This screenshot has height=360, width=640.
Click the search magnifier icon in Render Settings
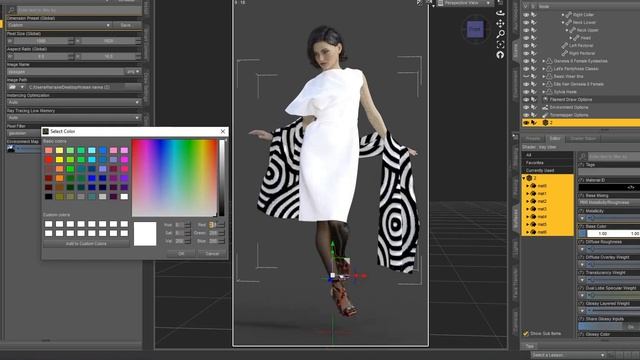pos(12,9)
